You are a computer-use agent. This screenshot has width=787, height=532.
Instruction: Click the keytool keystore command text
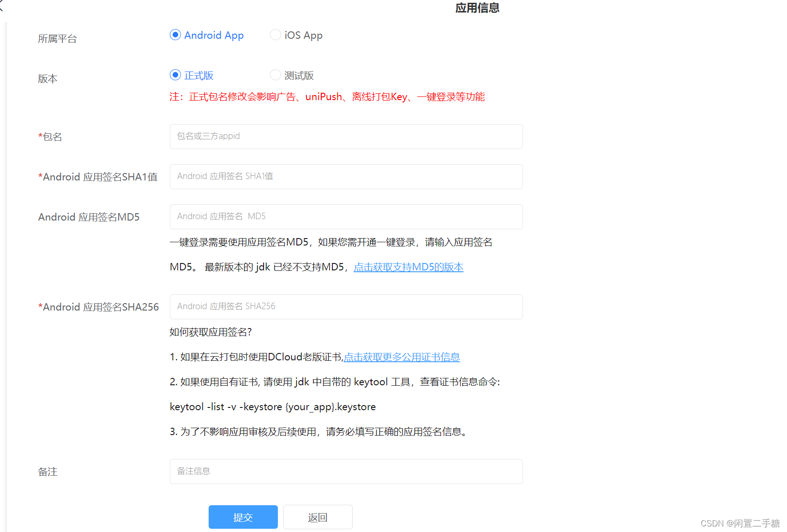pos(272,406)
